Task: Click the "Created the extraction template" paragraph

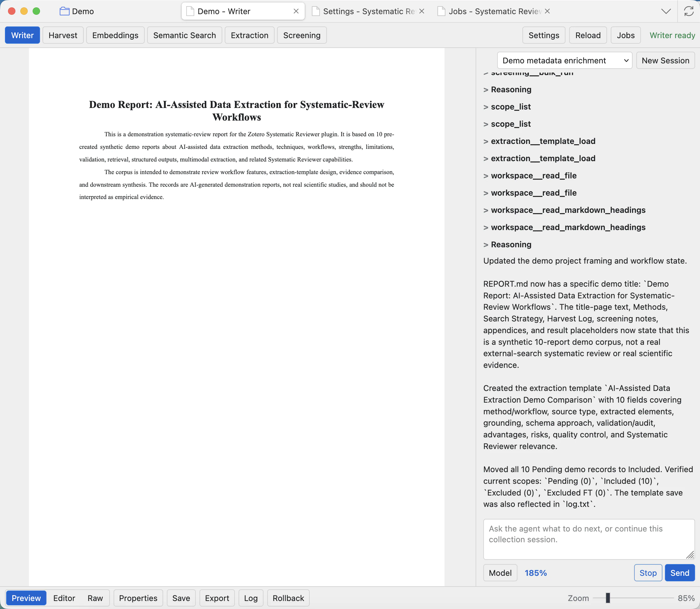Action: (x=582, y=417)
